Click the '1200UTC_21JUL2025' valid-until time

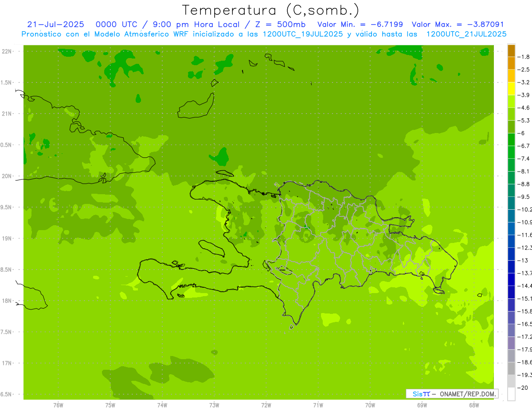pyautogui.click(x=466, y=34)
